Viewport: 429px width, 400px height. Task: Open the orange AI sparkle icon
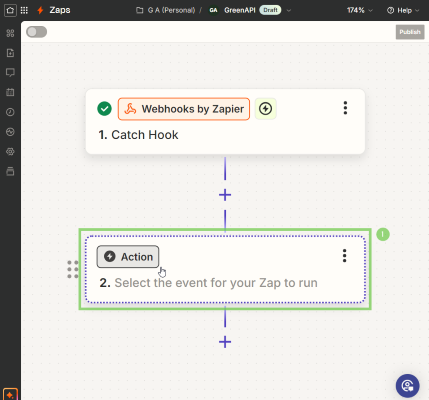10,395
